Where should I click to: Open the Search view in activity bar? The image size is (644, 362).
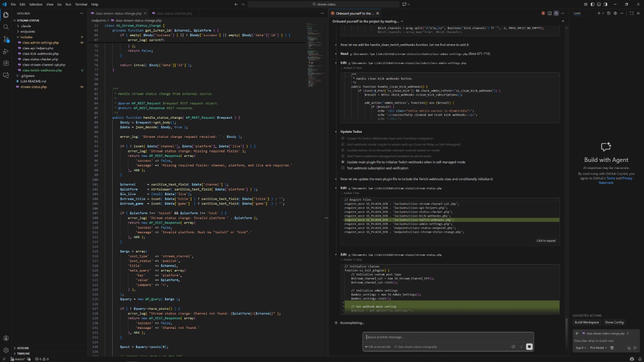click(6, 27)
